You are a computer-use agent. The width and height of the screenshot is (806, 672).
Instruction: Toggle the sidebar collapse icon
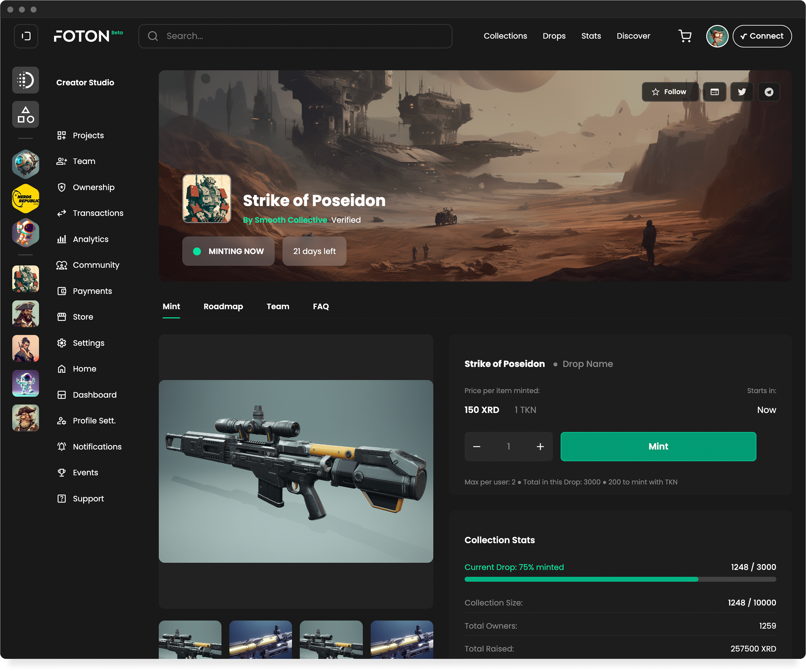(x=26, y=36)
